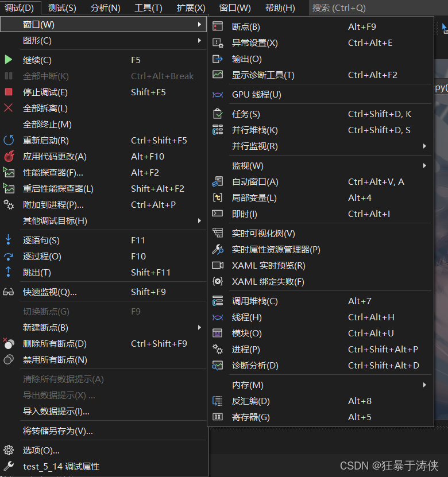Click the Performance Profiler icon beside 性能探查器(F)...
The image size is (448, 477).
click(9, 172)
